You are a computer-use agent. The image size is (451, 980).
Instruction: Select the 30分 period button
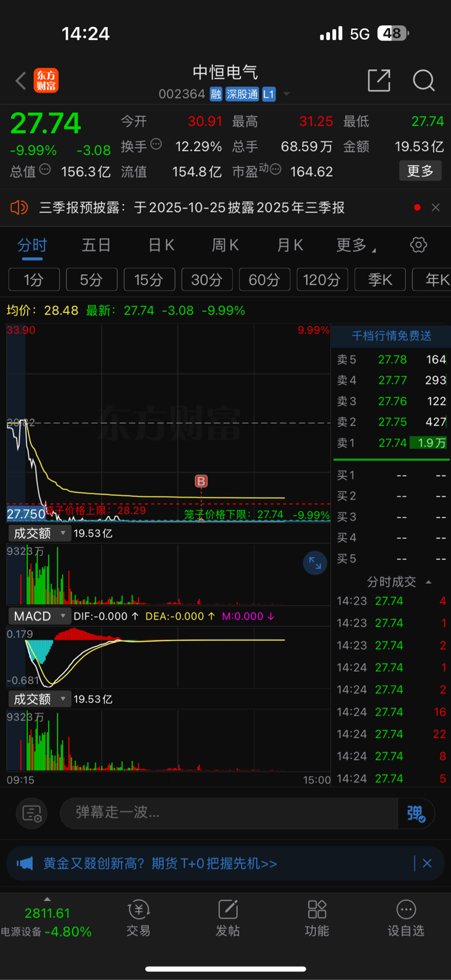[207, 279]
